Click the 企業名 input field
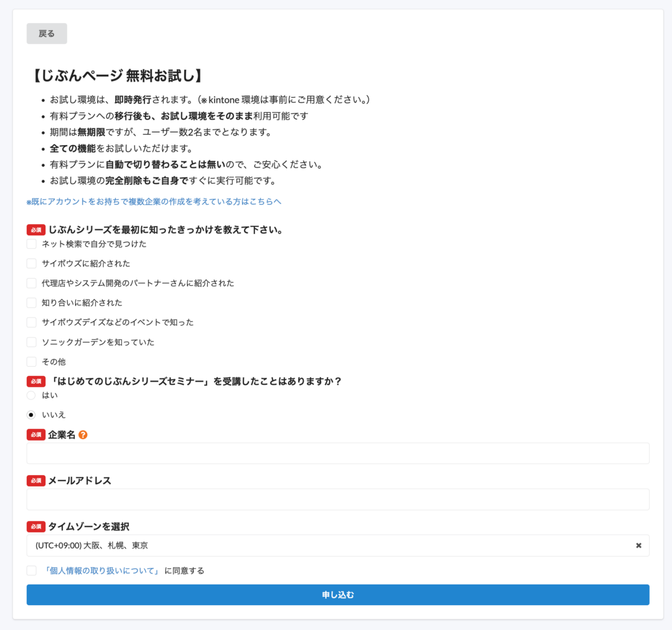 pyautogui.click(x=338, y=453)
